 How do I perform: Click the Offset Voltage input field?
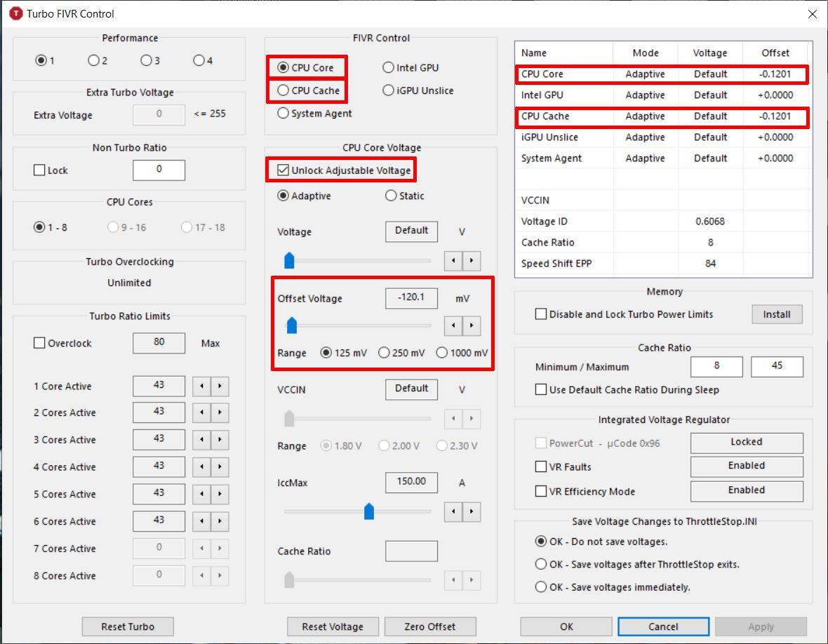(x=411, y=297)
